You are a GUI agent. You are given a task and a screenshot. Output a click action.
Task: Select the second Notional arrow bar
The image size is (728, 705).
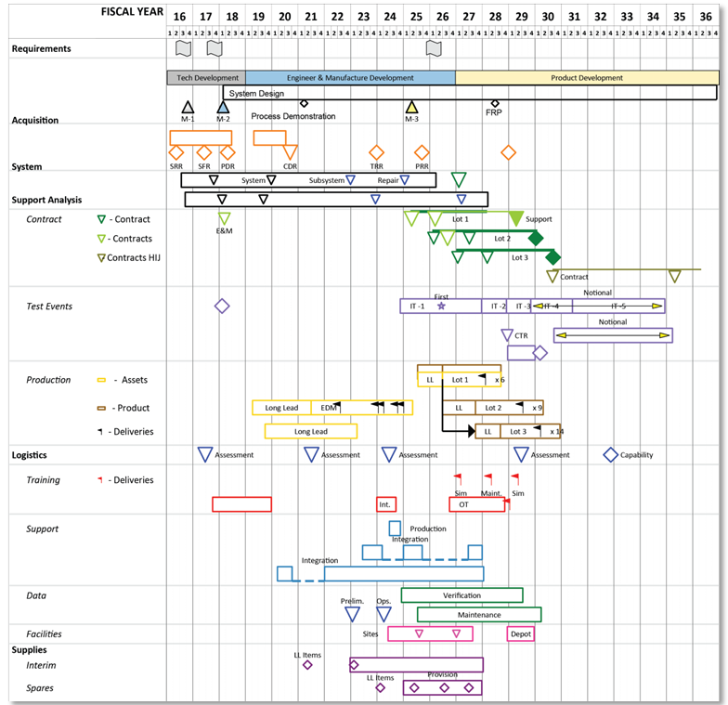click(x=613, y=335)
